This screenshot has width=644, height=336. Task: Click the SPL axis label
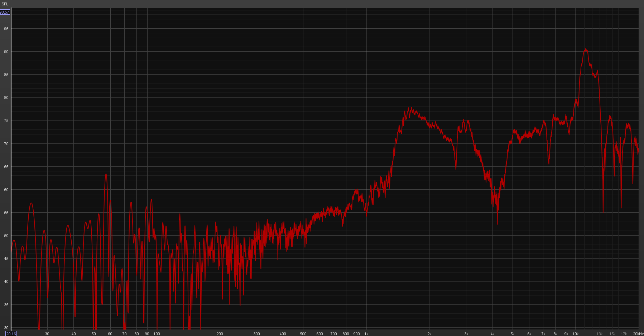click(5, 4)
